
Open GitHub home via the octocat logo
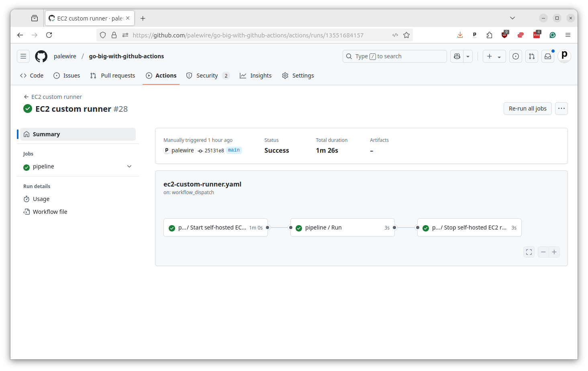point(41,56)
